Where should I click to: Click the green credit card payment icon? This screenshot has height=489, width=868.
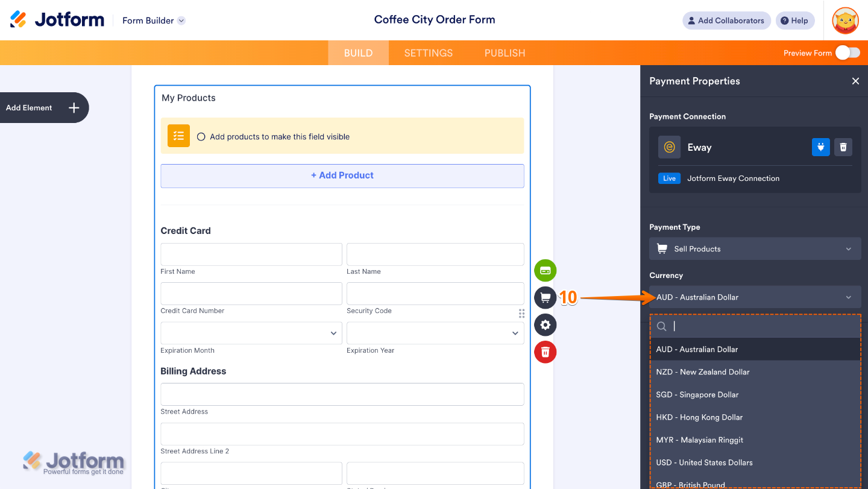pos(545,271)
